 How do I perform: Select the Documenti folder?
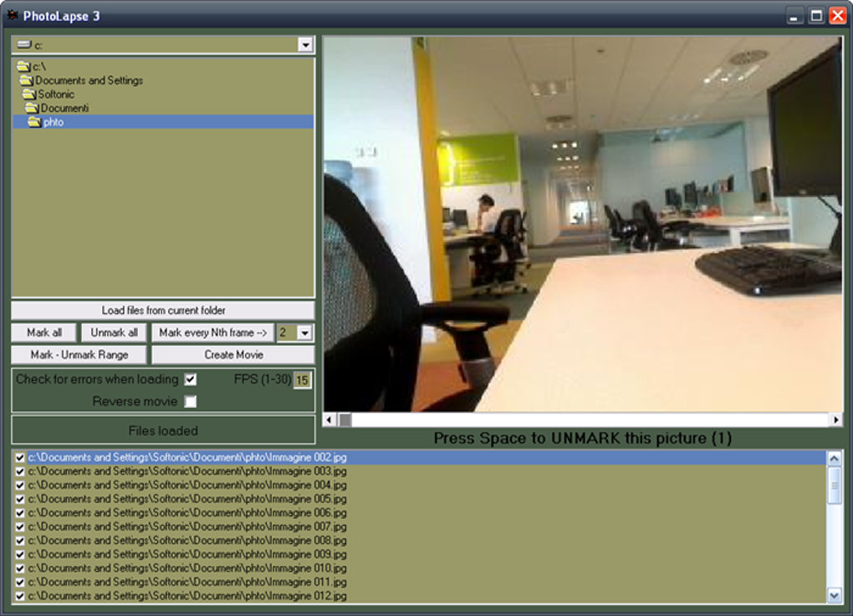click(163, 108)
